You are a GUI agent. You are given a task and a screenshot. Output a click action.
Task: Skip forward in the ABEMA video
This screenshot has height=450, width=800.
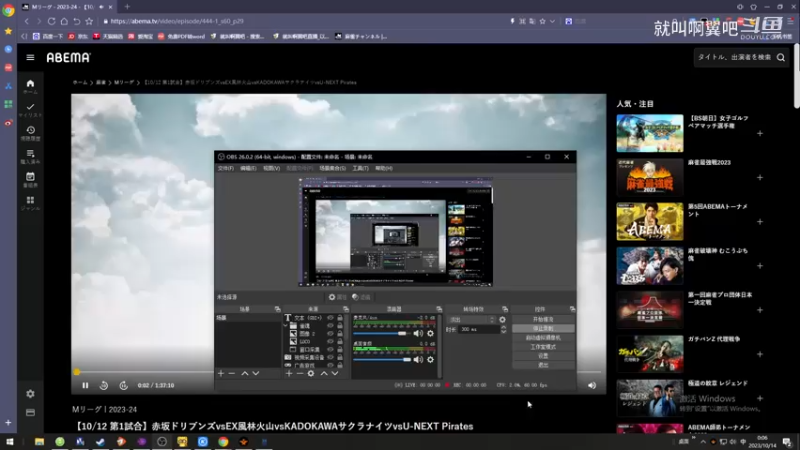pos(123,386)
